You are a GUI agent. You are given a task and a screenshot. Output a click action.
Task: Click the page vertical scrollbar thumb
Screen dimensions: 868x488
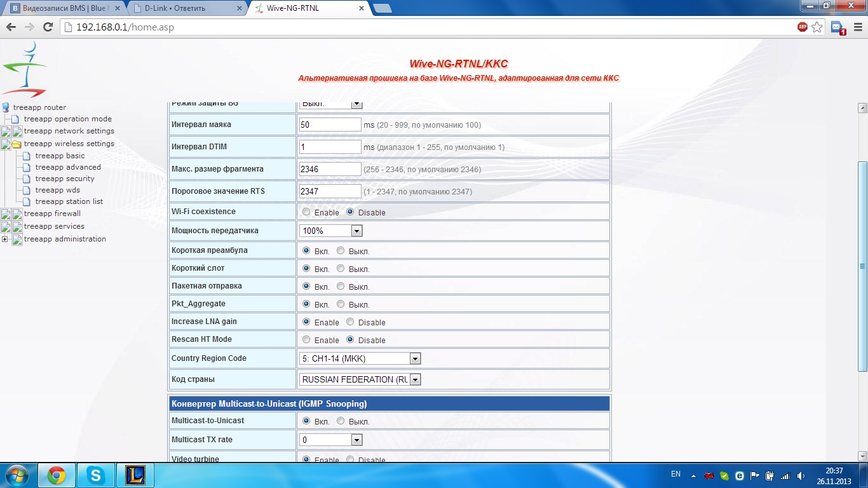point(862,267)
